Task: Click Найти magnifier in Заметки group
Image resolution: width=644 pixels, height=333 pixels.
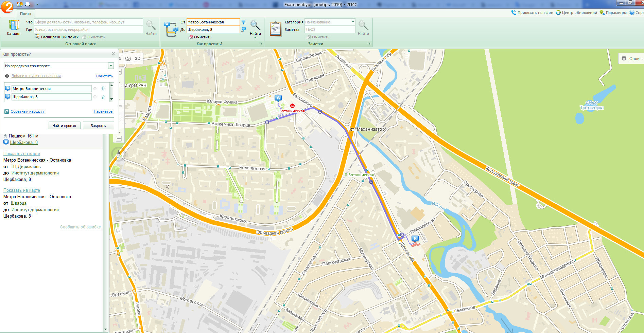Action: click(x=363, y=28)
